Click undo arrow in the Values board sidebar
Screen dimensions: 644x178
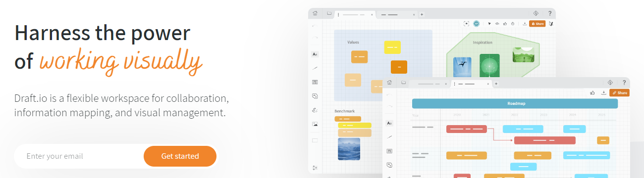[x=315, y=26]
